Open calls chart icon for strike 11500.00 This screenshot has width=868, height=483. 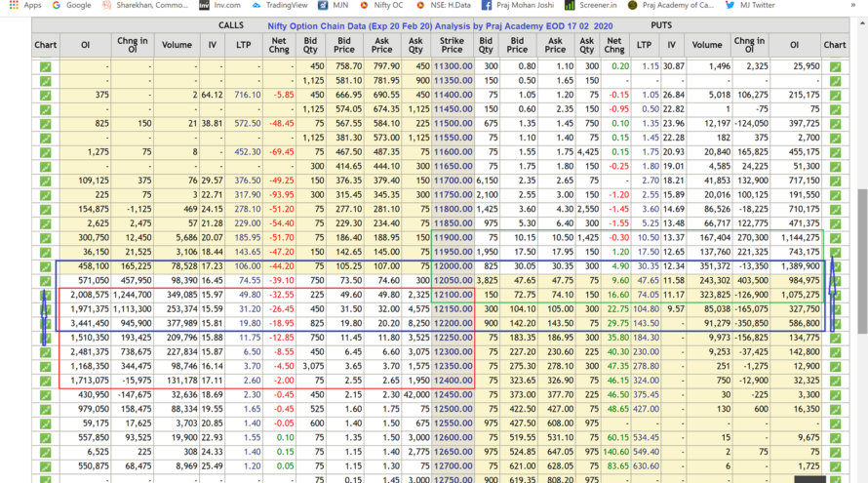pyautogui.click(x=46, y=124)
